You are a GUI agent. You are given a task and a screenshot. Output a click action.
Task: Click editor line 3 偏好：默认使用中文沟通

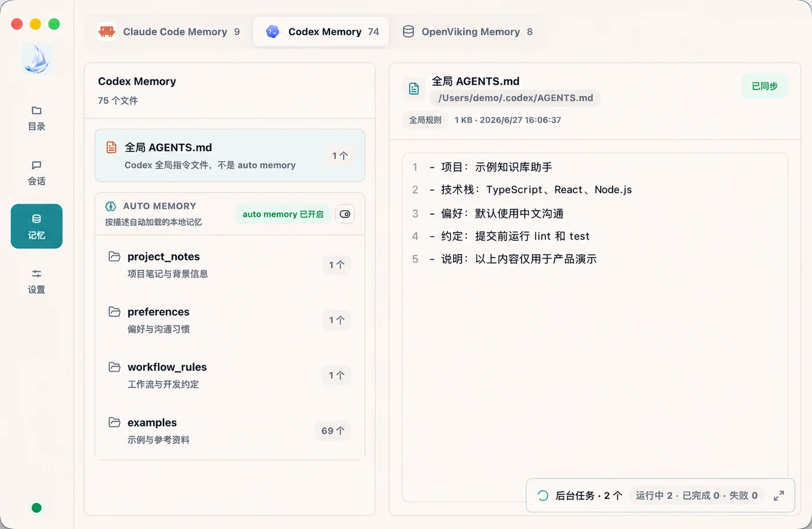coord(497,213)
